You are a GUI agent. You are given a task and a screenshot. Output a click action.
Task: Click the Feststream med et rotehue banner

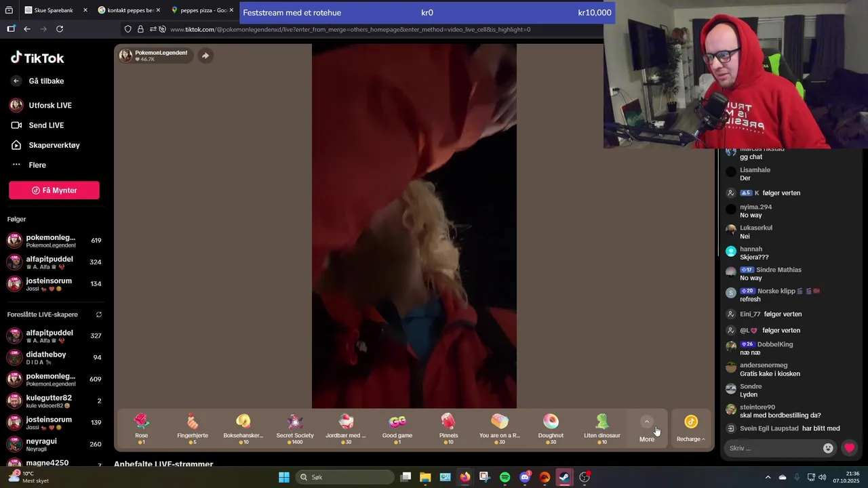click(427, 12)
